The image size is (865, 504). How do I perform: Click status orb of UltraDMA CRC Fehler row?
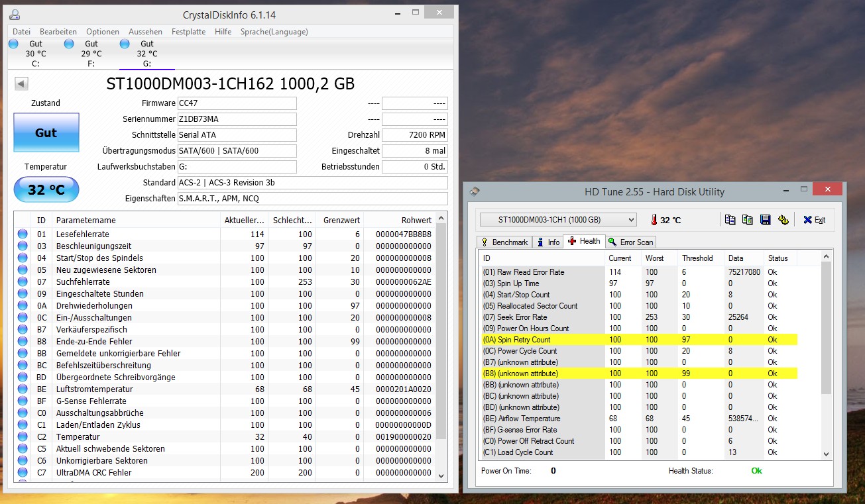(x=23, y=472)
